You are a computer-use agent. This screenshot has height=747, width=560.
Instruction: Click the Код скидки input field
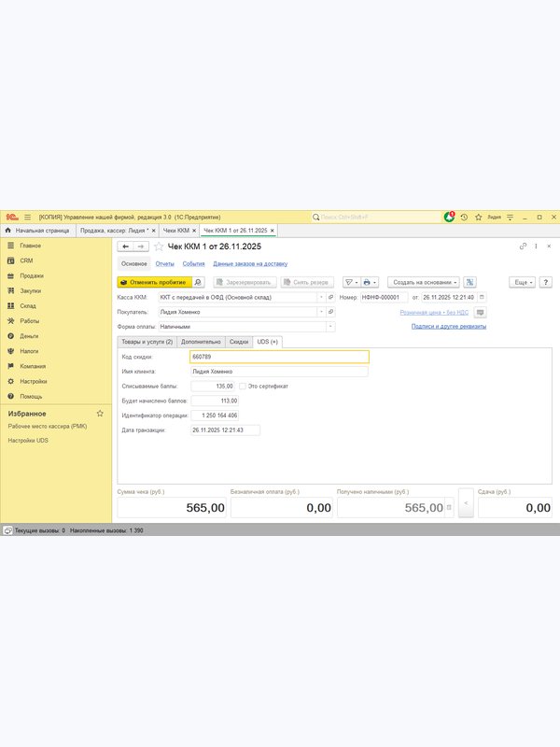coord(279,357)
